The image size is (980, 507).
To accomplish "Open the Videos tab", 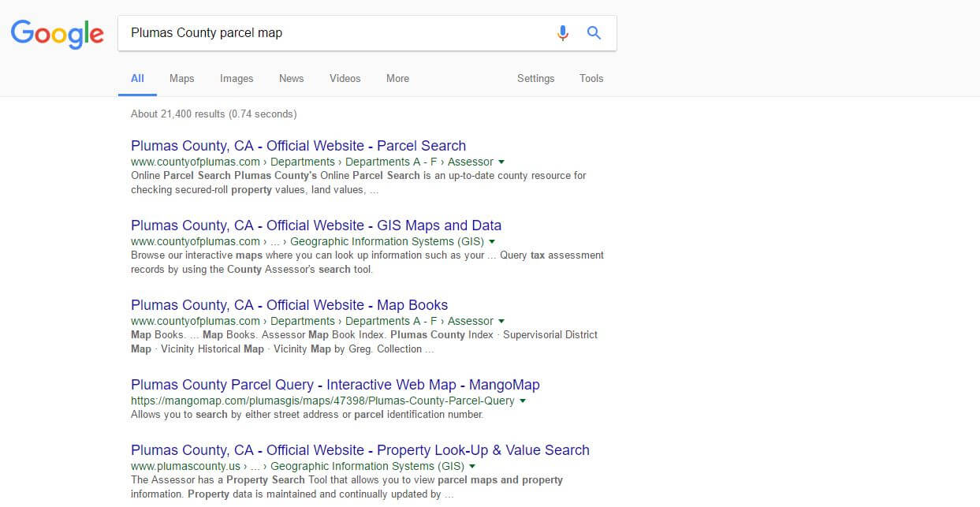I will [x=345, y=78].
